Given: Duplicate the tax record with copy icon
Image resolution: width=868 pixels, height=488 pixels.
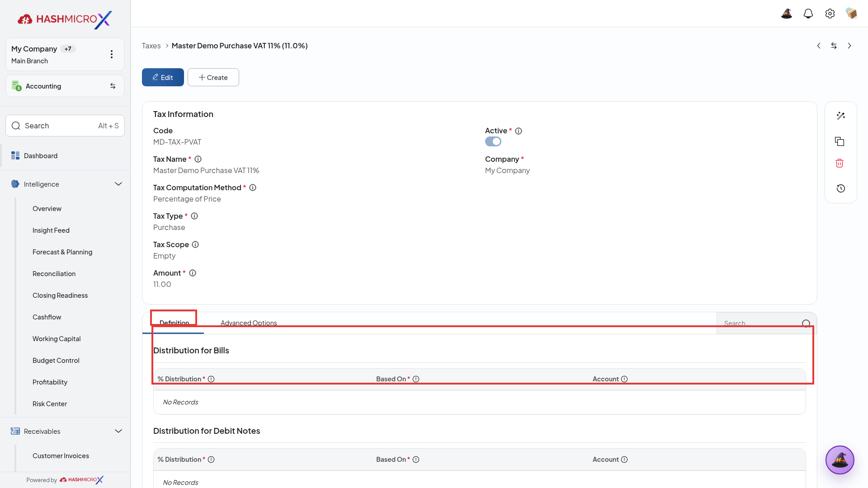Looking at the screenshot, I should click(840, 141).
